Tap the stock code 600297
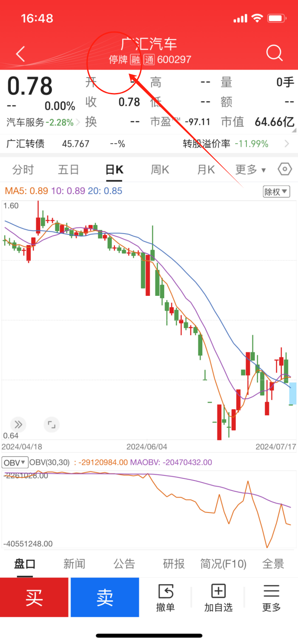Viewport: 298px width, 644px height. [174, 60]
